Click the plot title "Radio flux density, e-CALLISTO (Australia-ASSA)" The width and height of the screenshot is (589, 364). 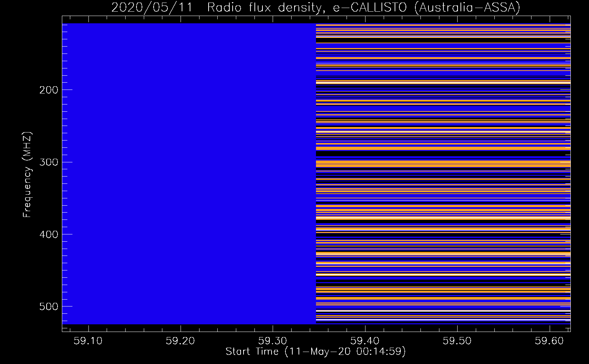coord(364,7)
